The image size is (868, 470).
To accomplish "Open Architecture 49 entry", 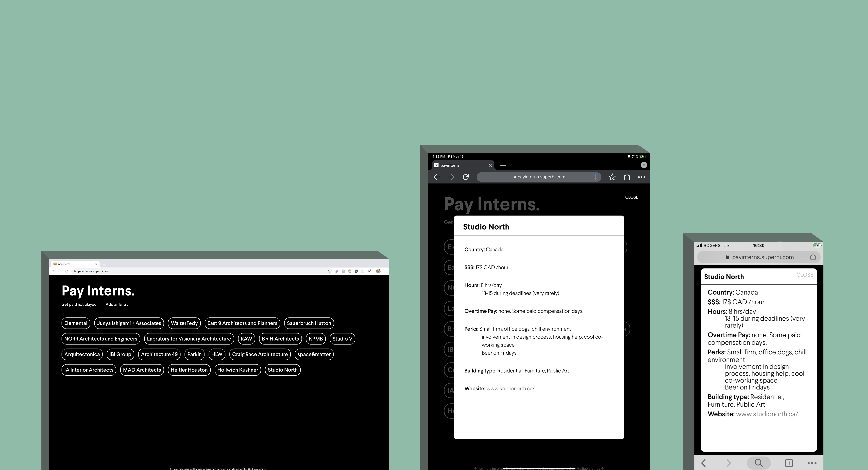I will coord(159,354).
